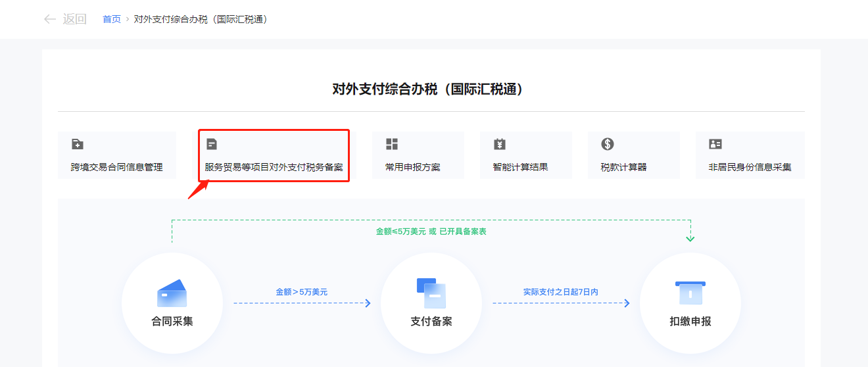The height and width of the screenshot is (367, 868).
Task: Click 对外支付综合办税 breadcrumb text
Action: point(201,19)
